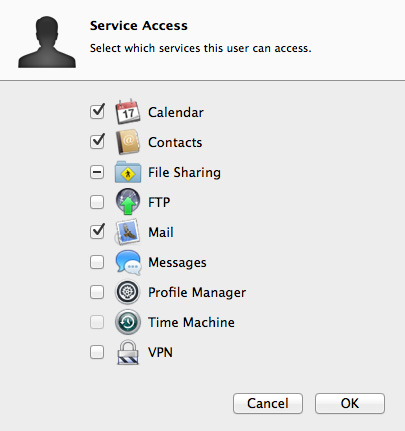Click the Messages speech bubble icon
405x431 pixels.
pos(128,262)
